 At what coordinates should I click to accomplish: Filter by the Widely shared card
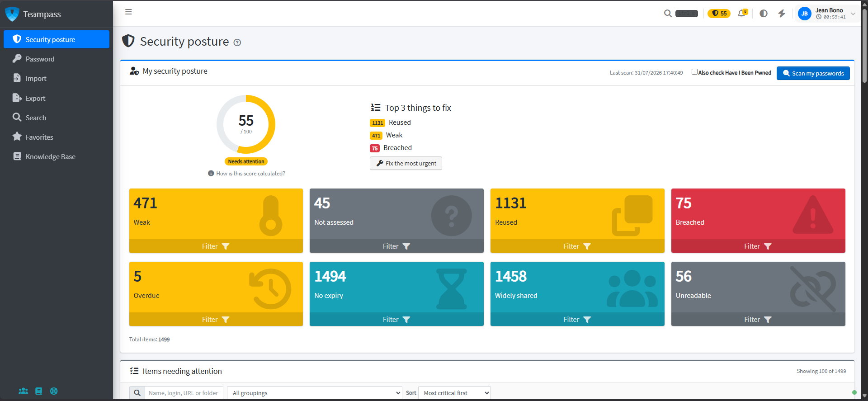point(577,319)
